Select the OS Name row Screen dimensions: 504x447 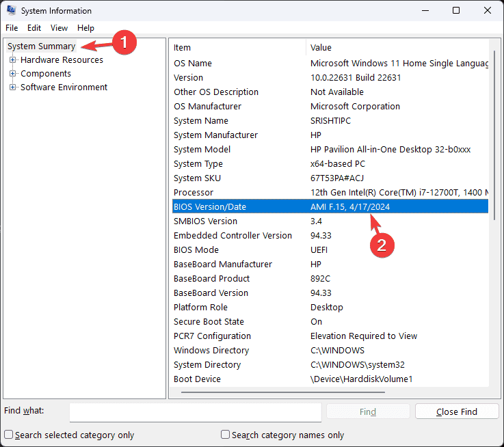point(330,64)
